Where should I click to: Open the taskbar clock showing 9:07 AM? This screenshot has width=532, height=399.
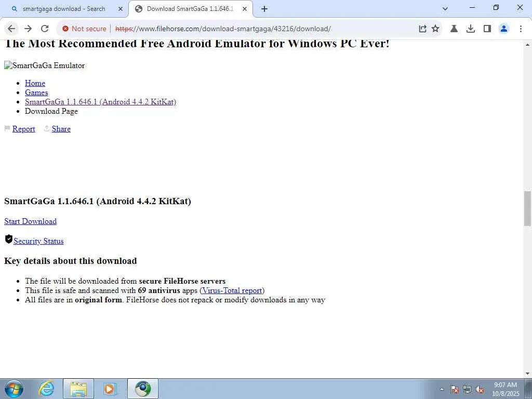coord(506,389)
